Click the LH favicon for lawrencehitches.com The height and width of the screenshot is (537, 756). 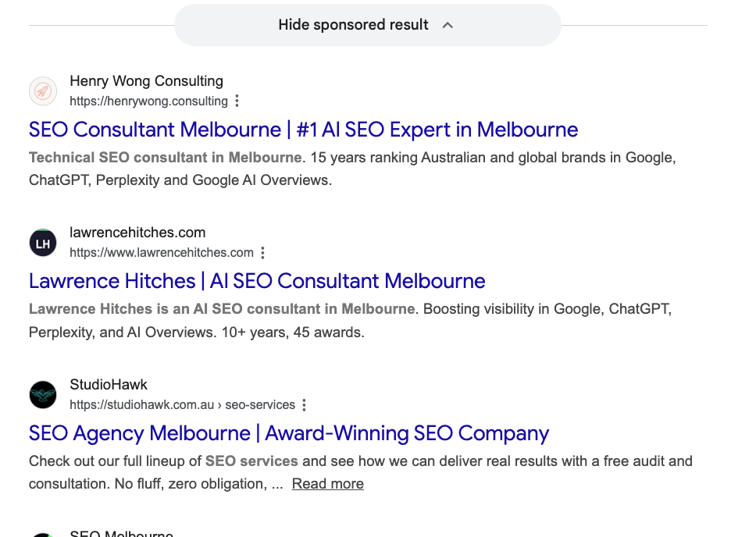[43, 243]
